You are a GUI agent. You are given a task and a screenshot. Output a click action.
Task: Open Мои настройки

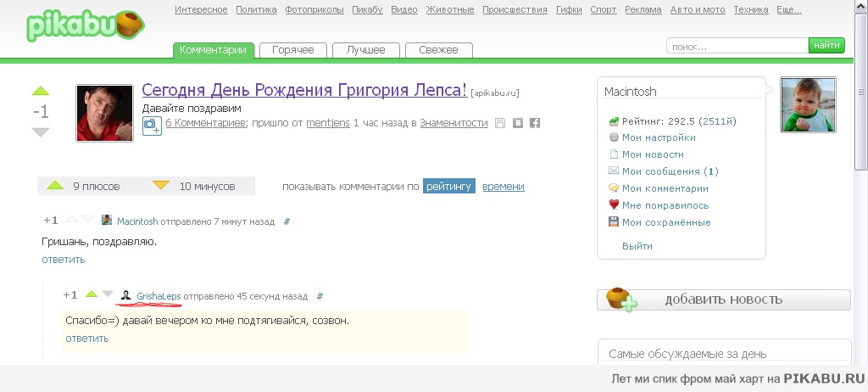point(659,137)
